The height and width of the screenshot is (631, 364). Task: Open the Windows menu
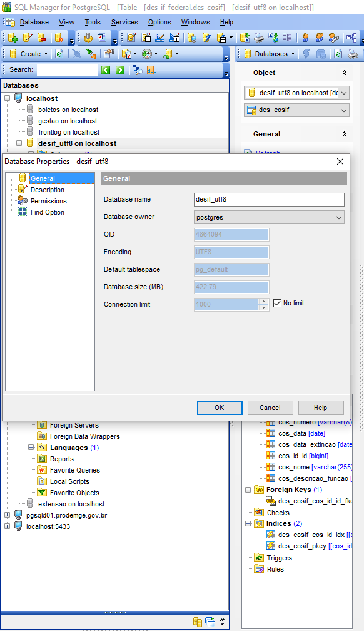coord(195,22)
